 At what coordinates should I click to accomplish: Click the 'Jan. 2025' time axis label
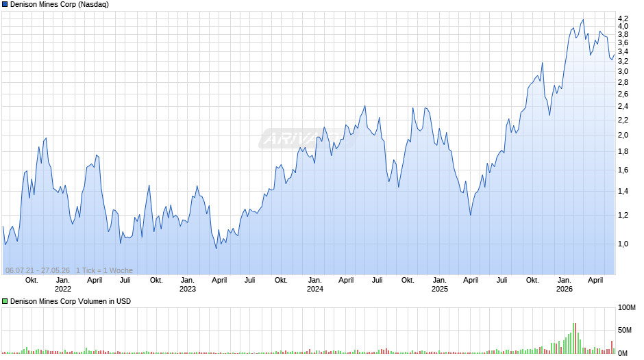point(439,285)
